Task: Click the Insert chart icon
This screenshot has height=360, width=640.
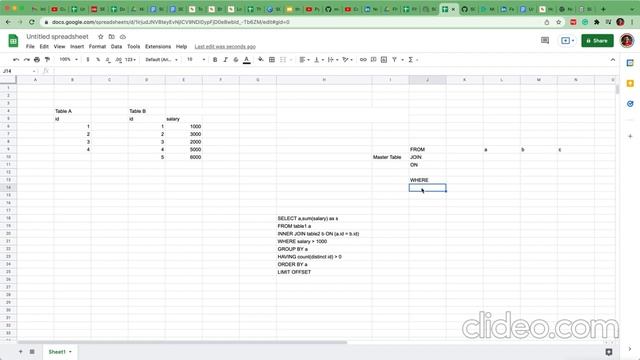Action: pos(384,60)
